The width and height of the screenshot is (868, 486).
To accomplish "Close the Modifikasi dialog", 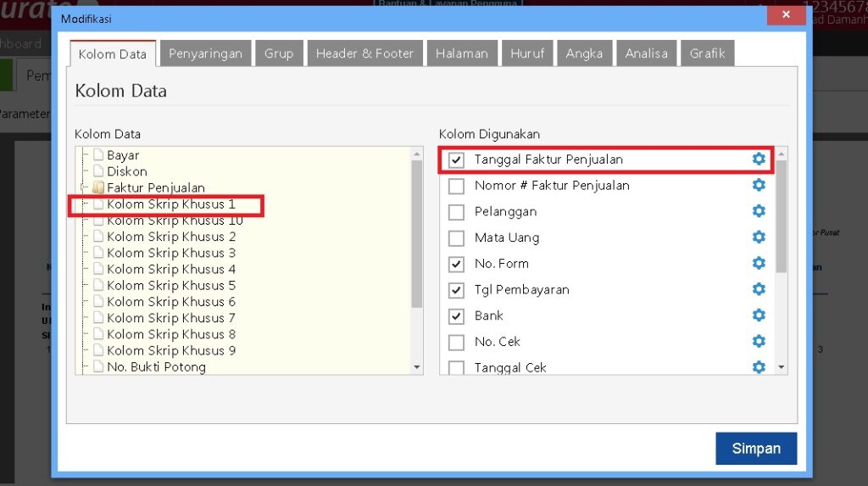I will (786, 15).
